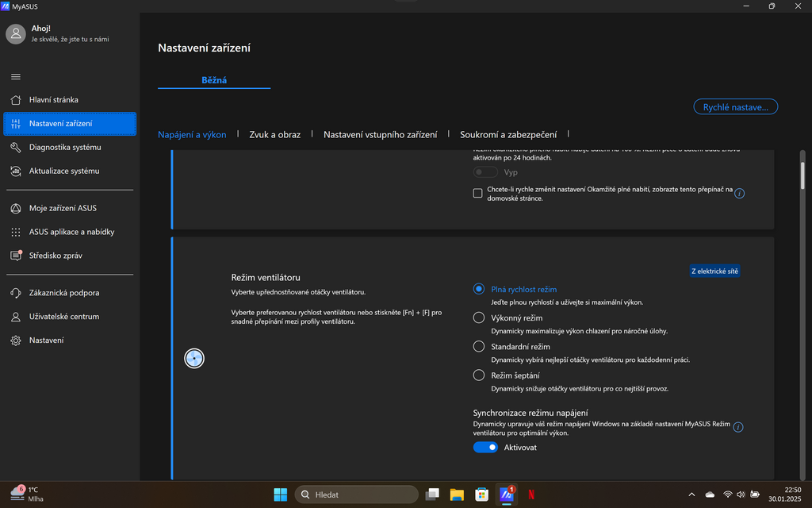Turn off the Vyp battery care switch
This screenshot has height=508, width=812.
click(485, 171)
